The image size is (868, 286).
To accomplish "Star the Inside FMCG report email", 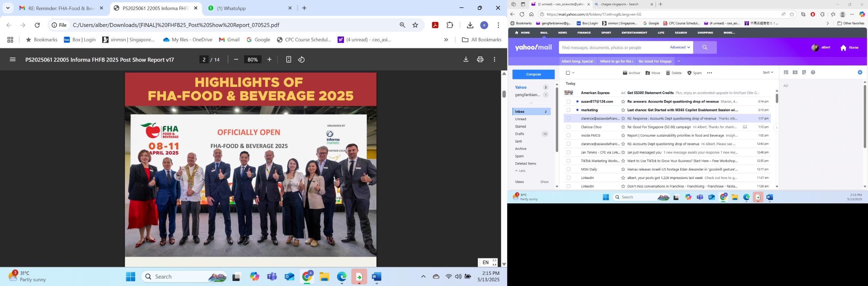I will 623,135.
